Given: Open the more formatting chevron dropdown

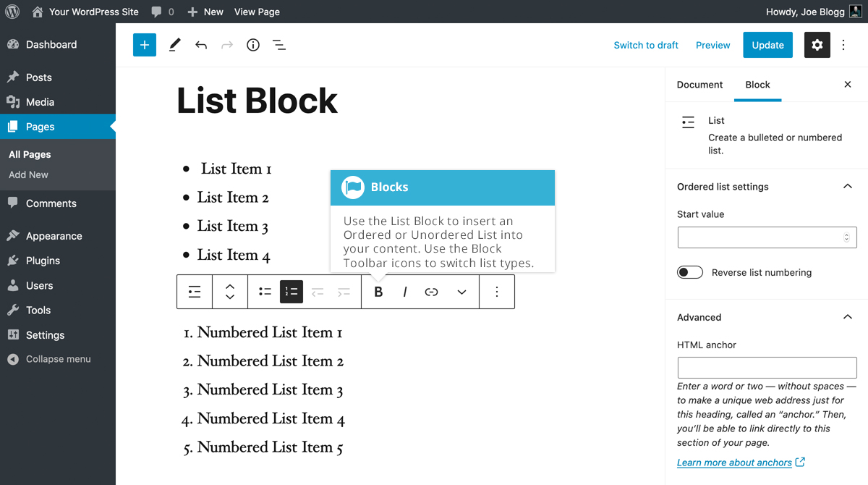Looking at the screenshot, I should coord(461,291).
